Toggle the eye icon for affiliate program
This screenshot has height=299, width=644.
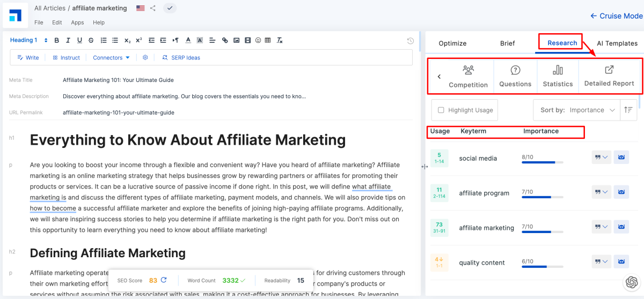(x=621, y=192)
